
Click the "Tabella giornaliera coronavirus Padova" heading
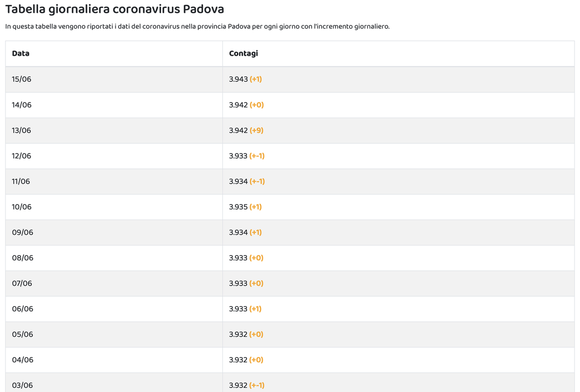coord(114,9)
